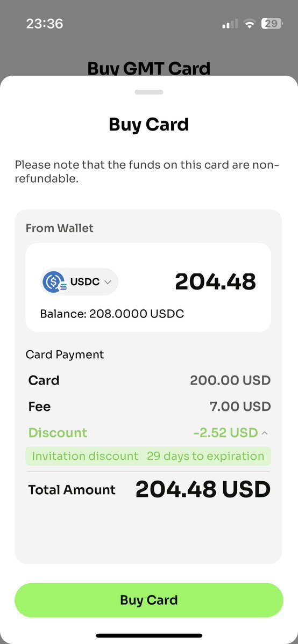Tap the Card 200.00 USD row

pyautogui.click(x=149, y=380)
